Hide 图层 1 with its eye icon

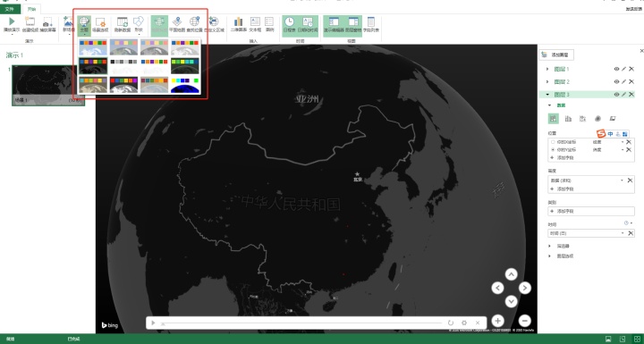[616, 69]
